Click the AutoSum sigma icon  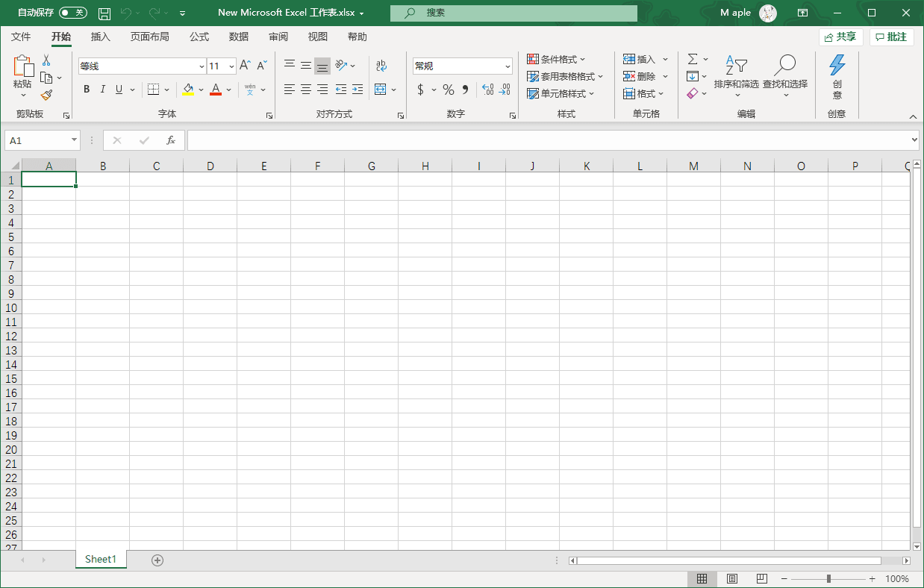(x=693, y=59)
